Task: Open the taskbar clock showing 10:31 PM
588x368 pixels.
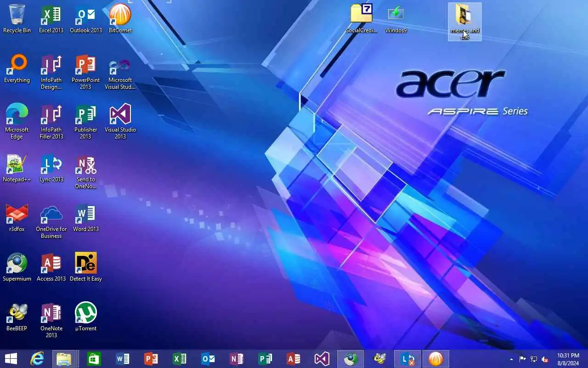Action: (x=568, y=359)
